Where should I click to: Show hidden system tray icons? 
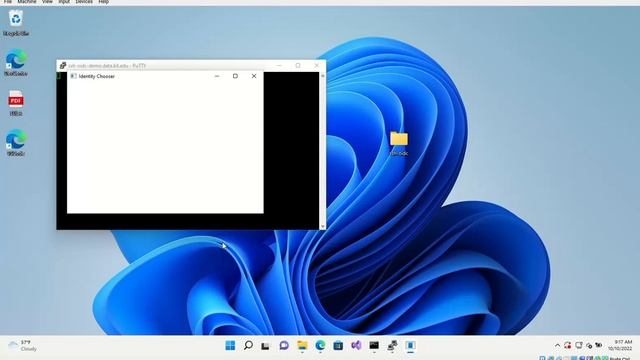pyautogui.click(x=557, y=346)
